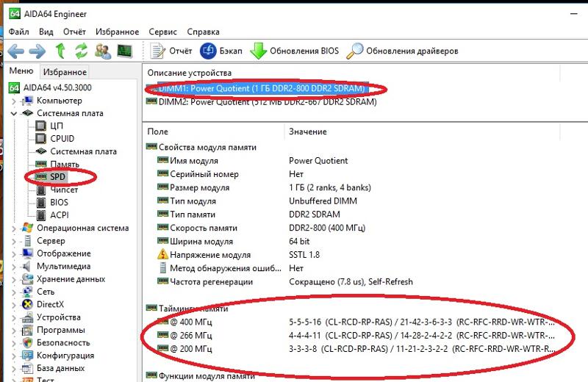Open the Избранное menu in menu bar
This screenshot has height=382, width=588.
(117, 32)
